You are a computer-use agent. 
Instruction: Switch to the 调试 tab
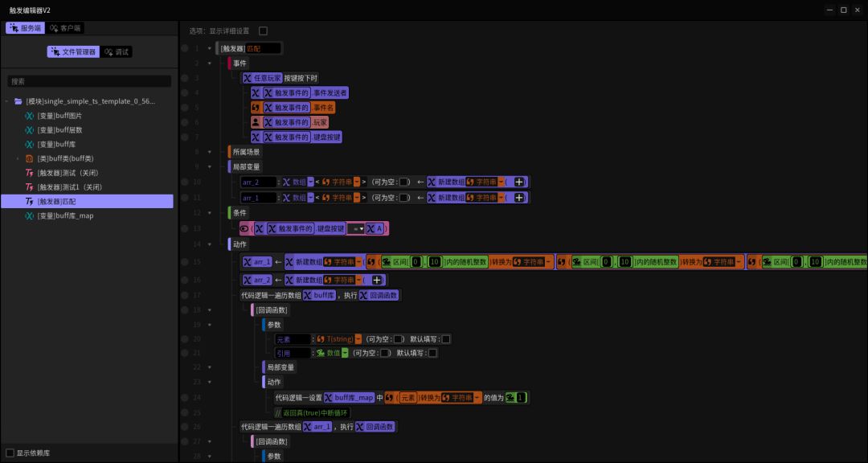tap(117, 52)
